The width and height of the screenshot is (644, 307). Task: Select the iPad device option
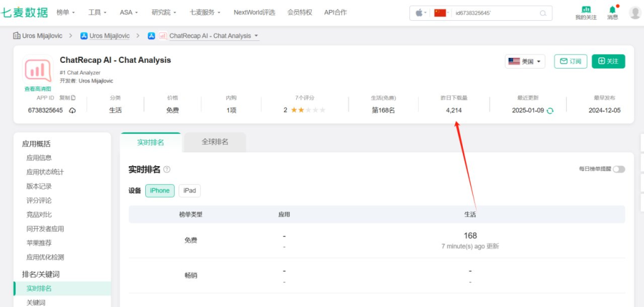[190, 191]
